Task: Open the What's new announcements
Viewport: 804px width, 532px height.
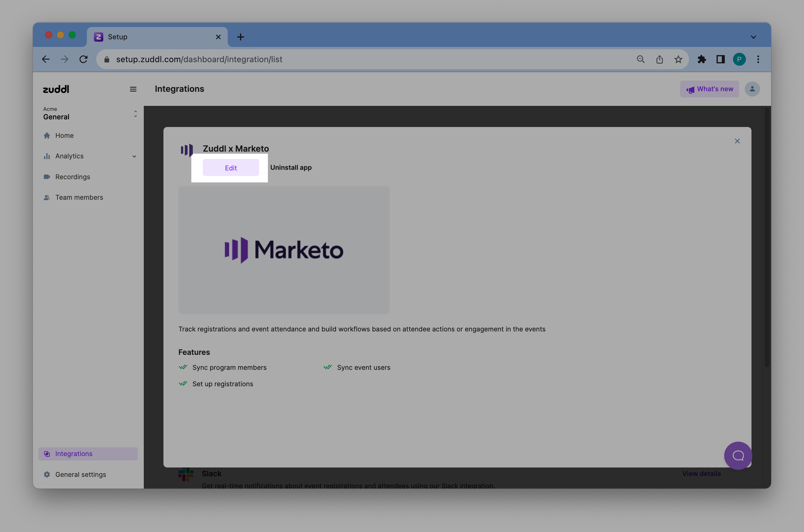Action: 709,89
